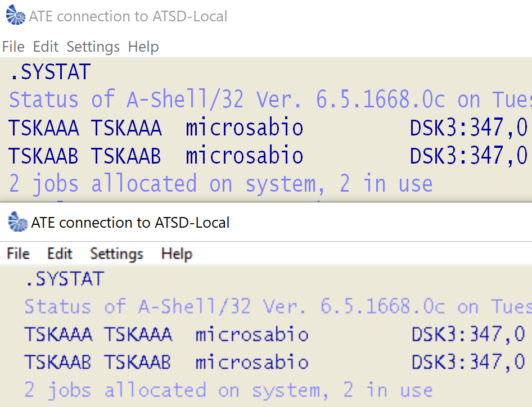
Task: Open the File menu in the upper window
Action: [x=13, y=47]
